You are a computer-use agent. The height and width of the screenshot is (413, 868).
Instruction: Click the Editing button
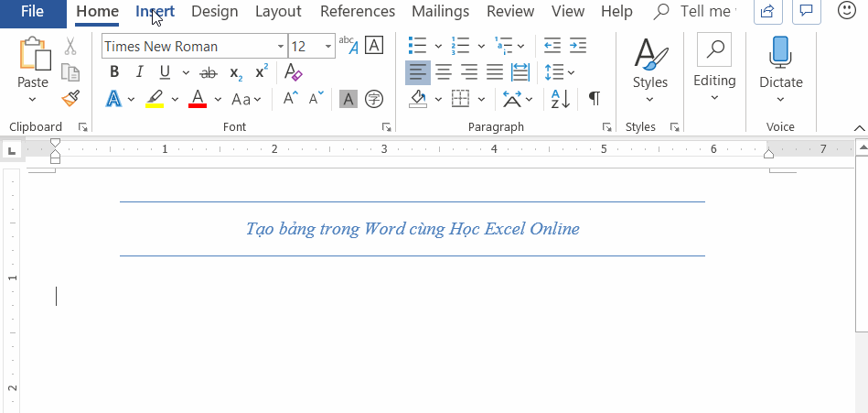pyautogui.click(x=714, y=64)
